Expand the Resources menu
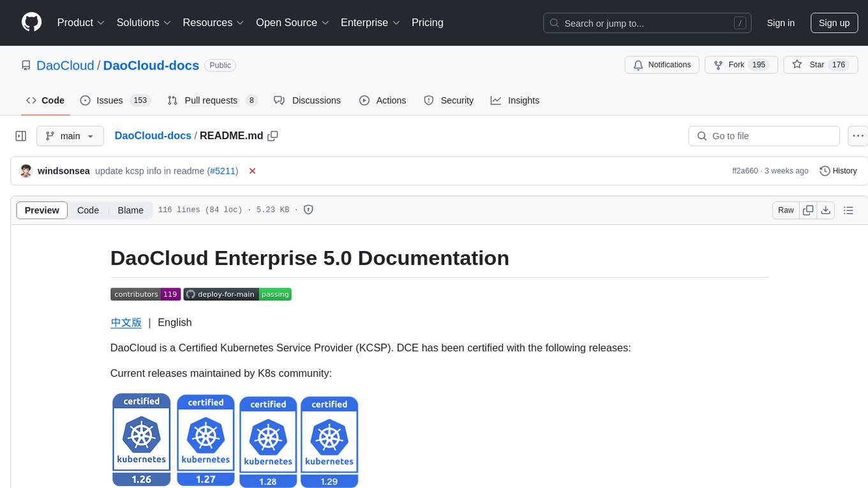The height and width of the screenshot is (488, 868). click(x=213, y=22)
